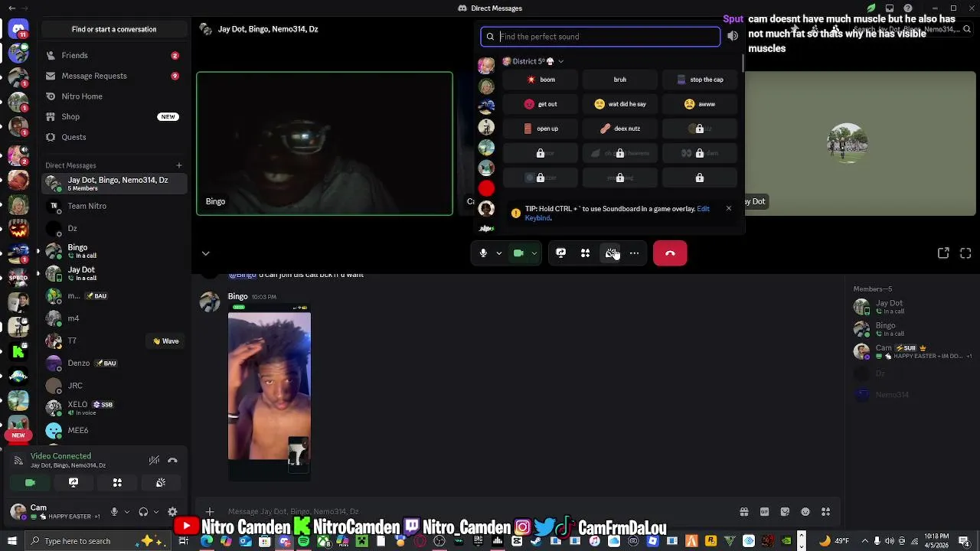980x551 pixels.
Task: Click Find or start a conversation box
Action: click(x=114, y=29)
